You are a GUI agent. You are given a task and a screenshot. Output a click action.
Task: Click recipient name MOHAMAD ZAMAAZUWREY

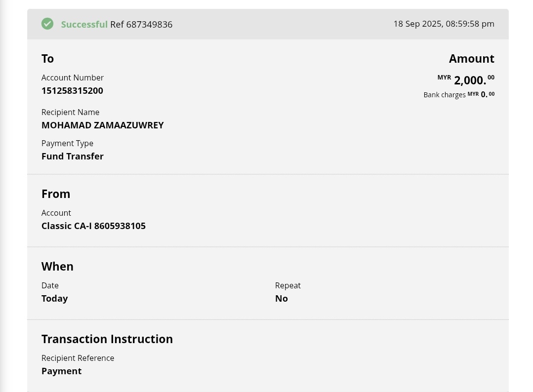click(x=102, y=125)
